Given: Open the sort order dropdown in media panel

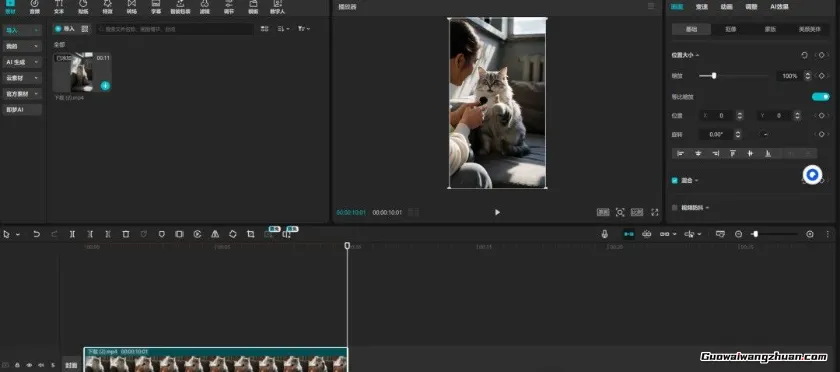Looking at the screenshot, I should (x=283, y=29).
